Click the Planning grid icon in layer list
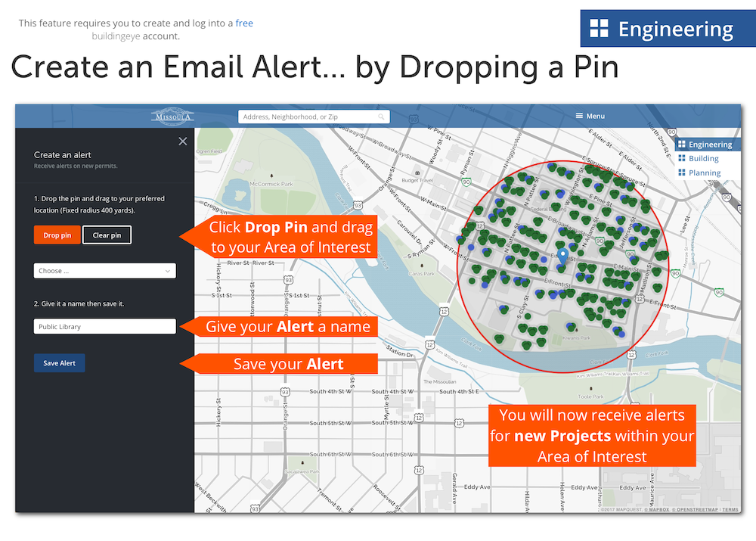The width and height of the screenshot is (756, 541). [682, 173]
